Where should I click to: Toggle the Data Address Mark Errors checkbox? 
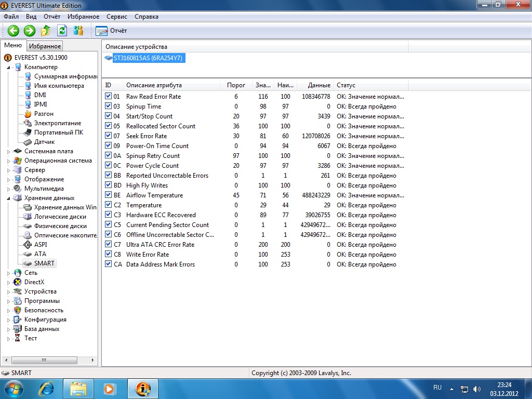(108, 263)
